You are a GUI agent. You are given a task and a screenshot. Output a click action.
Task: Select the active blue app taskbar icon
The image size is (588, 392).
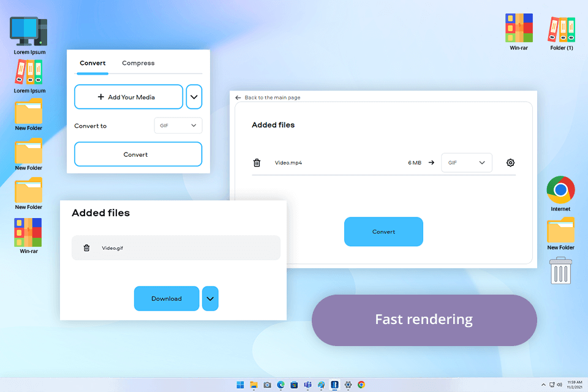[334, 385]
